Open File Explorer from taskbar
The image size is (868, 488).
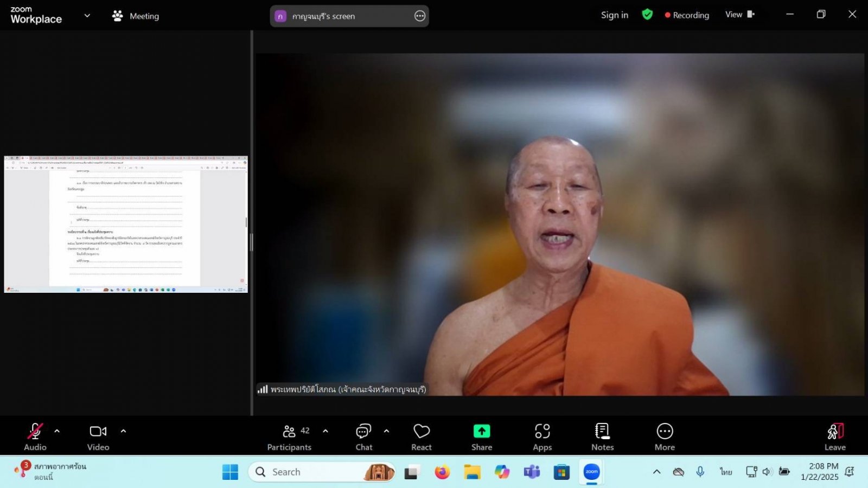472,472
